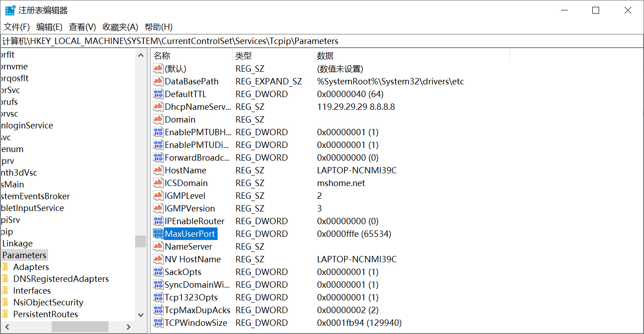
Task: Click the IGMPLevel string value icon
Action: [158, 196]
